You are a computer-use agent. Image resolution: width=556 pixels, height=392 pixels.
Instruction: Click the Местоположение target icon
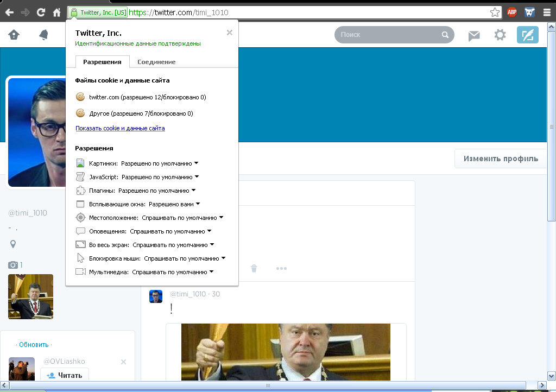click(80, 217)
